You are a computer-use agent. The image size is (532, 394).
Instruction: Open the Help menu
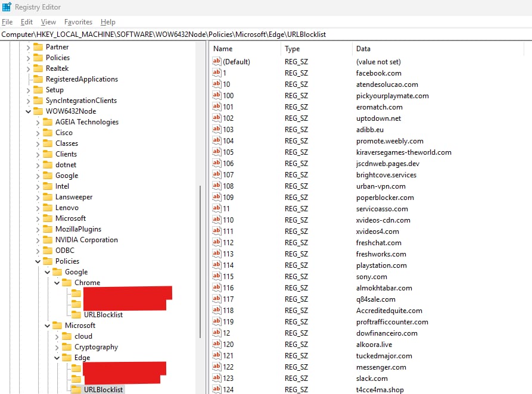(x=108, y=22)
